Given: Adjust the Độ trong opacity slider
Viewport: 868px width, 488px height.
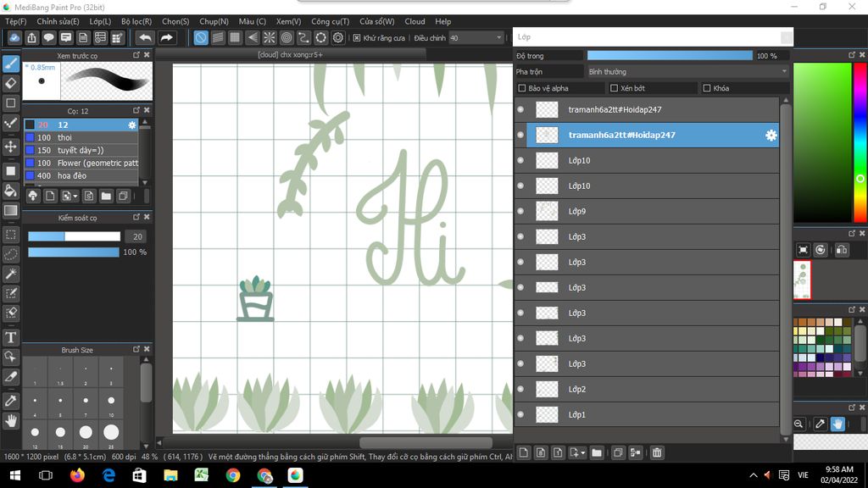Looking at the screenshot, I should 670,56.
